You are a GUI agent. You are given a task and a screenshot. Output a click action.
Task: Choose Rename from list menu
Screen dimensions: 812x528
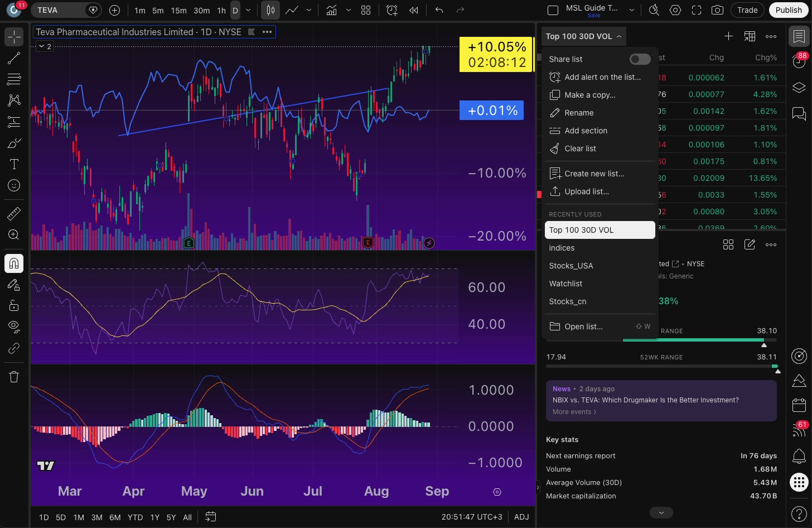[x=600, y=113]
